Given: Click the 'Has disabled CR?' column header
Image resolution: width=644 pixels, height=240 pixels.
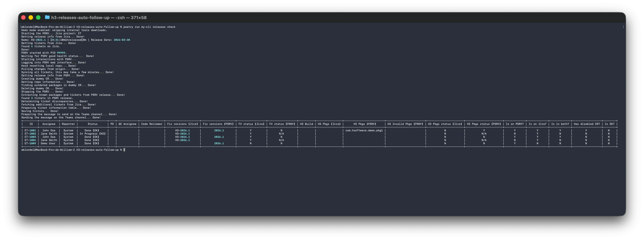Looking at the screenshot, I should (587, 124).
